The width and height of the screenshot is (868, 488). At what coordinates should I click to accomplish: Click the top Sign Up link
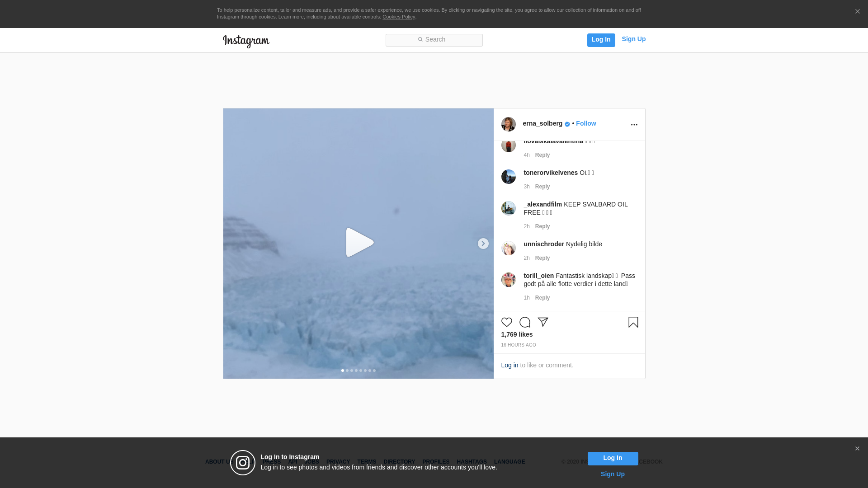point(633,39)
